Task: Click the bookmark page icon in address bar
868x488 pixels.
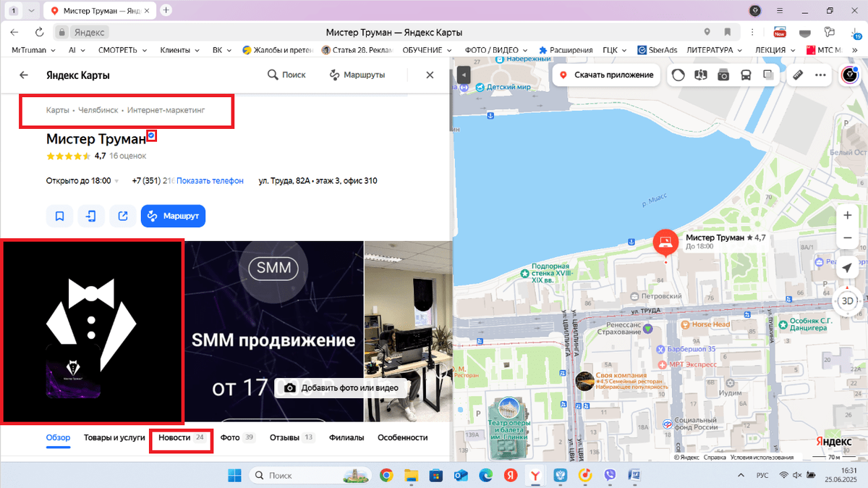Action: point(728,32)
